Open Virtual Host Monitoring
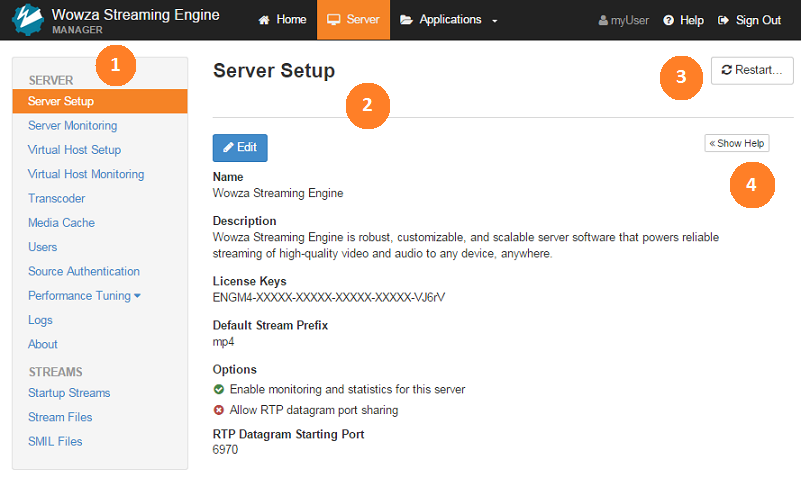Screen dimensions: 801x478 click(x=86, y=174)
